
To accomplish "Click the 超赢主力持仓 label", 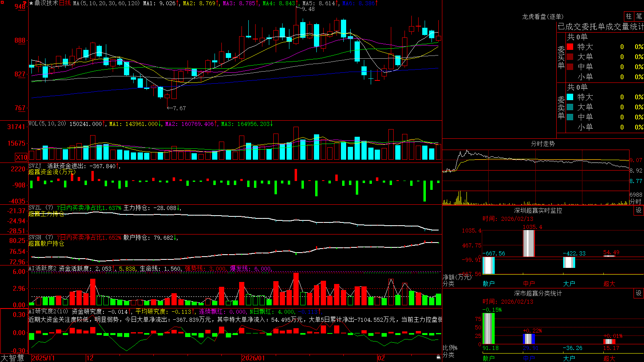I will tap(46, 214).
